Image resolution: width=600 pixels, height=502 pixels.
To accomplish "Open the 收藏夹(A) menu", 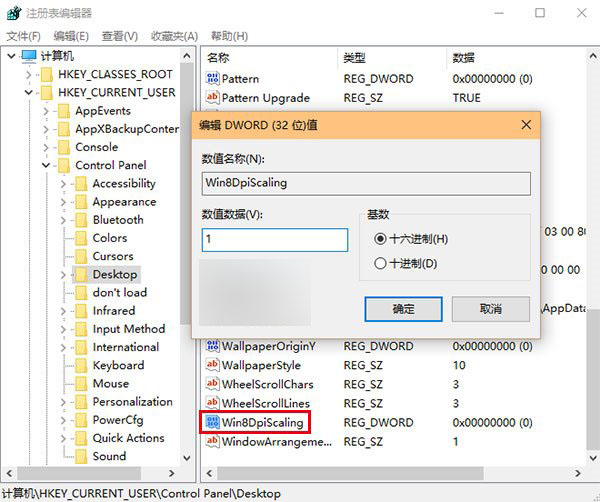I will pos(174,36).
